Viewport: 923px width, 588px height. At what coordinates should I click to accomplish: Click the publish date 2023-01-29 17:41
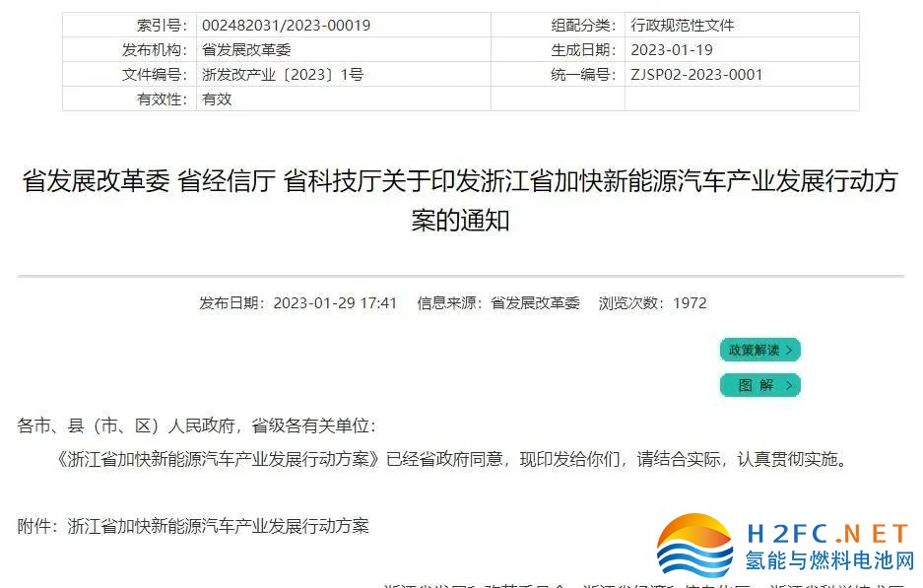click(335, 302)
